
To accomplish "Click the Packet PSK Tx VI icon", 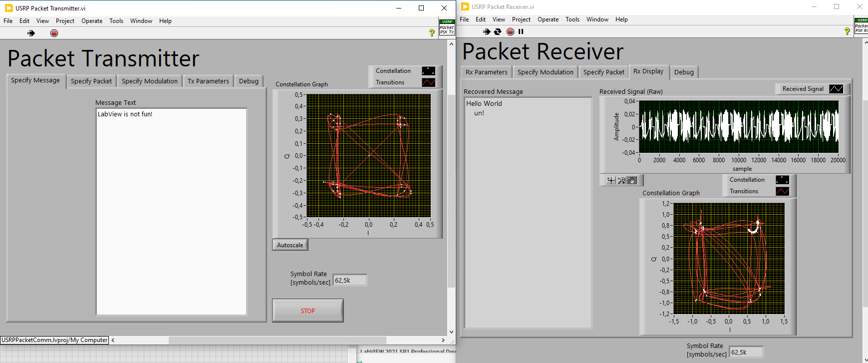I will (x=447, y=27).
